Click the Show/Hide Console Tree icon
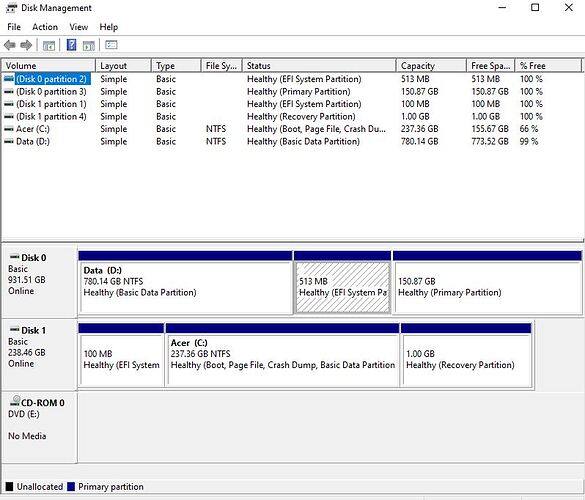 49,46
